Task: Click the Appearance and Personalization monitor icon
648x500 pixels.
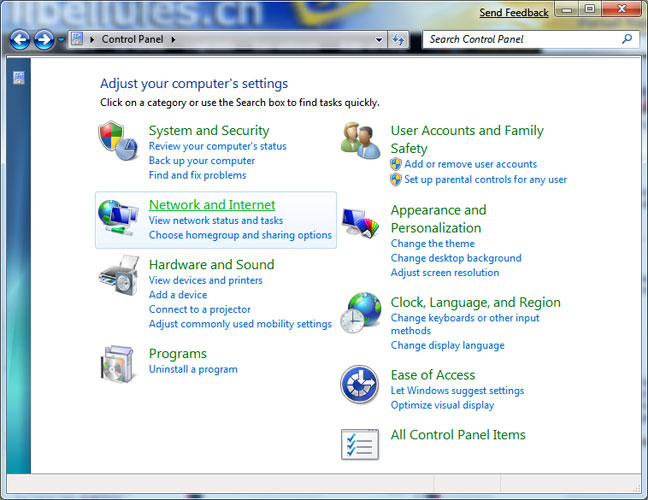Action: [360, 223]
